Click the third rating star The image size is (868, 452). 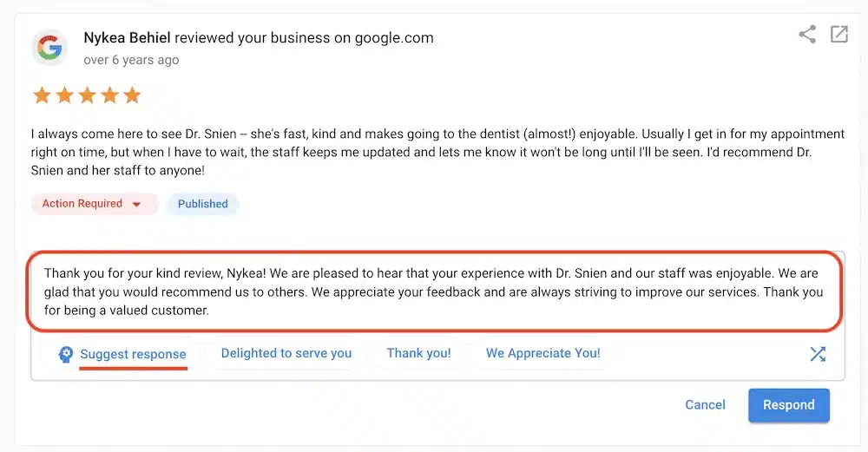coord(87,95)
